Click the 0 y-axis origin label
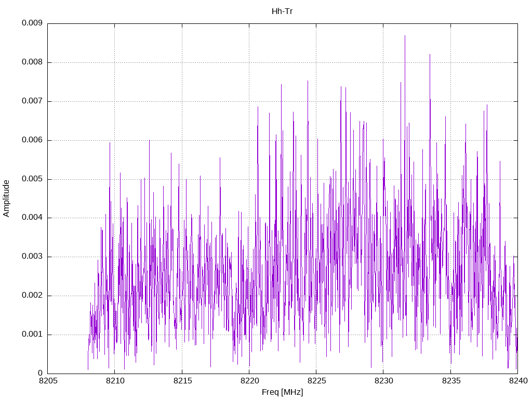 pyautogui.click(x=41, y=373)
